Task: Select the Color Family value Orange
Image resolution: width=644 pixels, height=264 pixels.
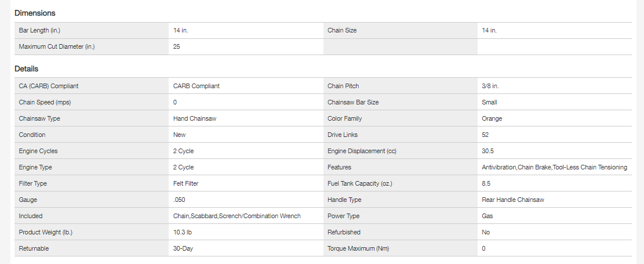Action: tap(492, 118)
